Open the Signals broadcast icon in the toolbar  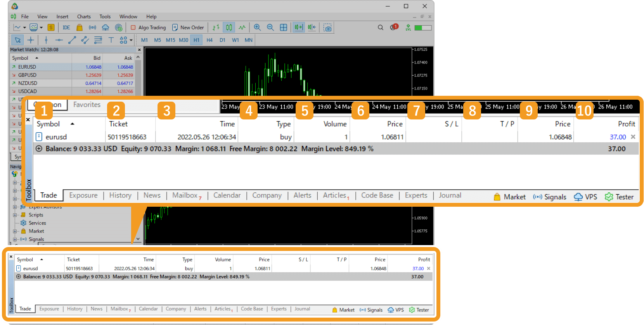click(x=92, y=28)
